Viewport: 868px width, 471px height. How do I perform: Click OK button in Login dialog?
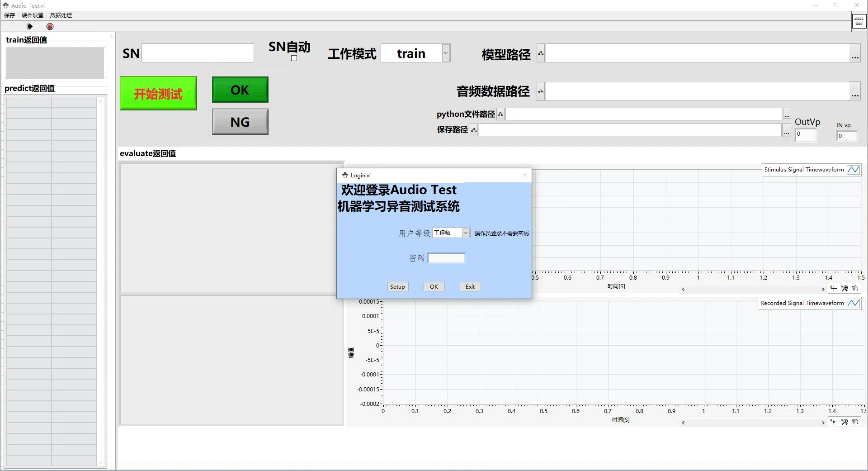tap(434, 287)
